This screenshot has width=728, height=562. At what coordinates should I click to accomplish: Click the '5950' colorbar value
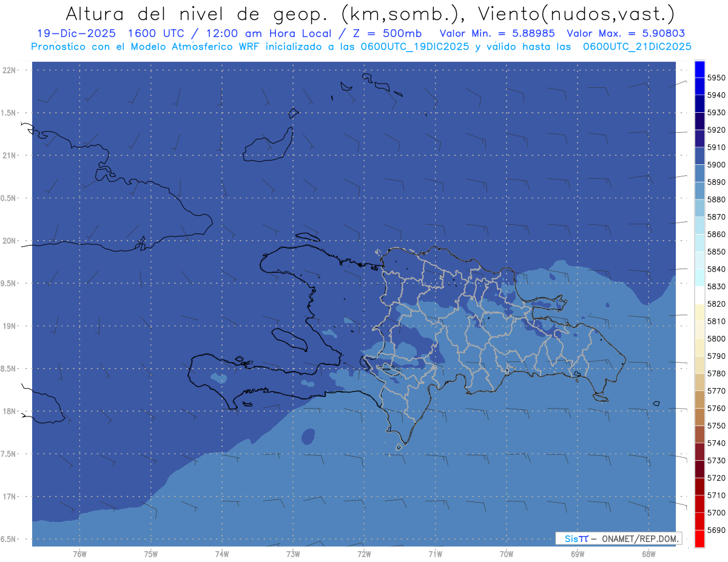click(716, 78)
